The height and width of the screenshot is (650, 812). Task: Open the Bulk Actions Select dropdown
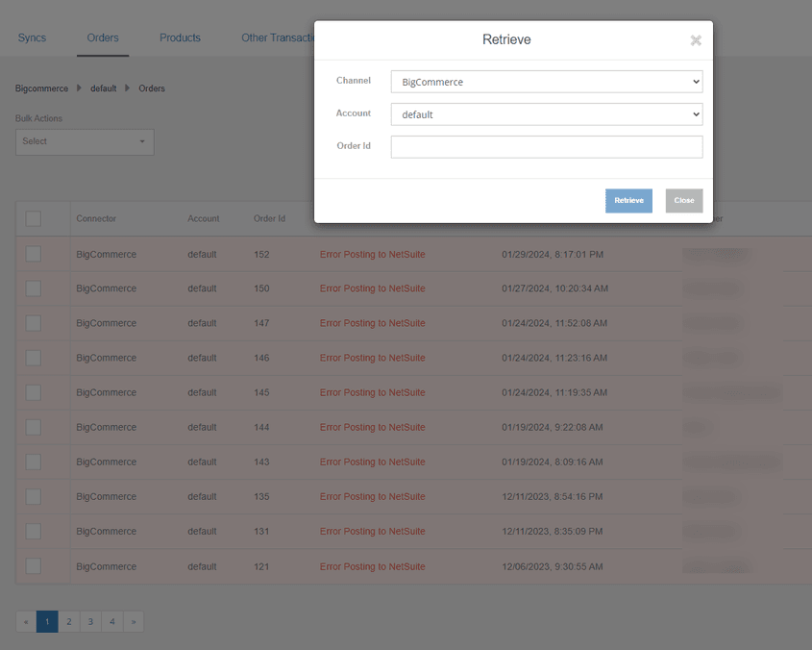(x=85, y=142)
